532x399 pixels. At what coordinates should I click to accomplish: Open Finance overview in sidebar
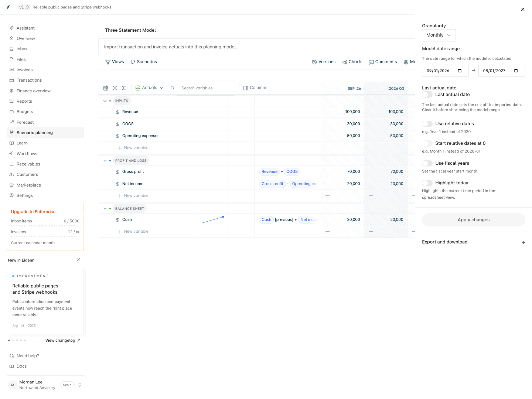(45, 91)
